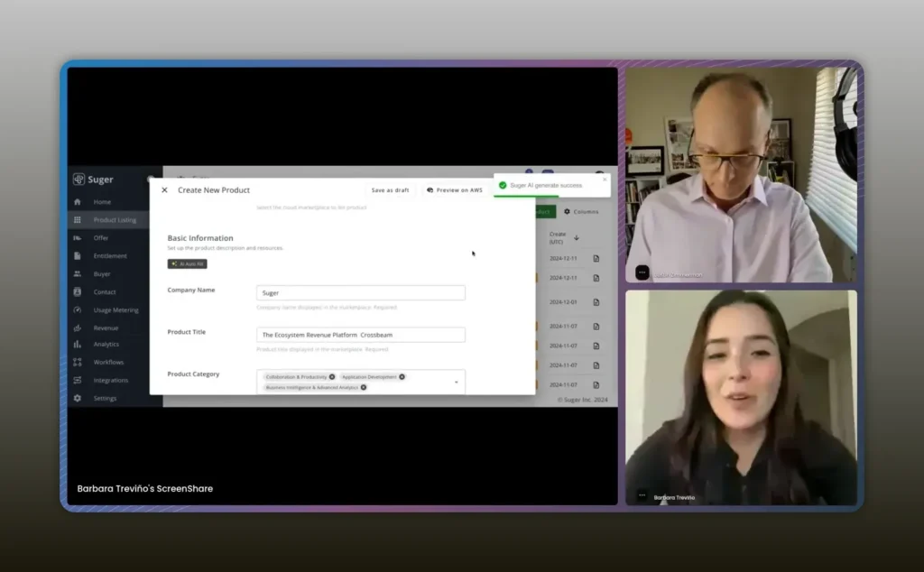This screenshot has height=572, width=924.
Task: Click the Preview on AWS button
Action: click(455, 190)
